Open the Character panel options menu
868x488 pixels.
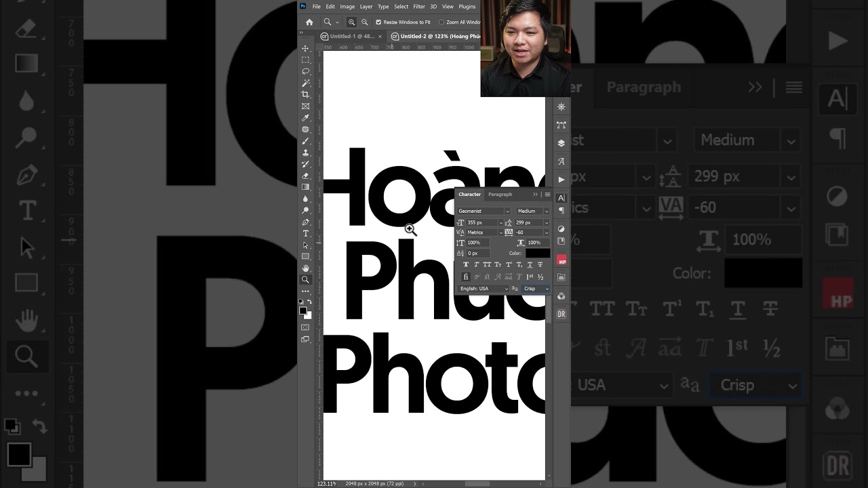tap(547, 195)
